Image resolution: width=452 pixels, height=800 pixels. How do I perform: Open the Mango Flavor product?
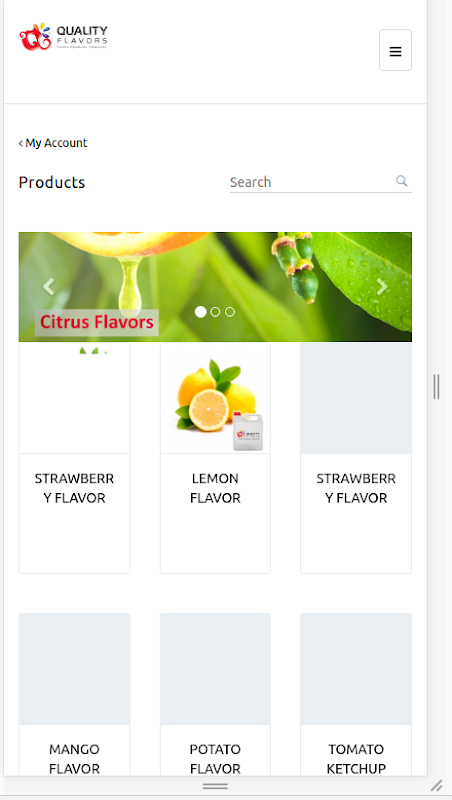click(x=74, y=694)
